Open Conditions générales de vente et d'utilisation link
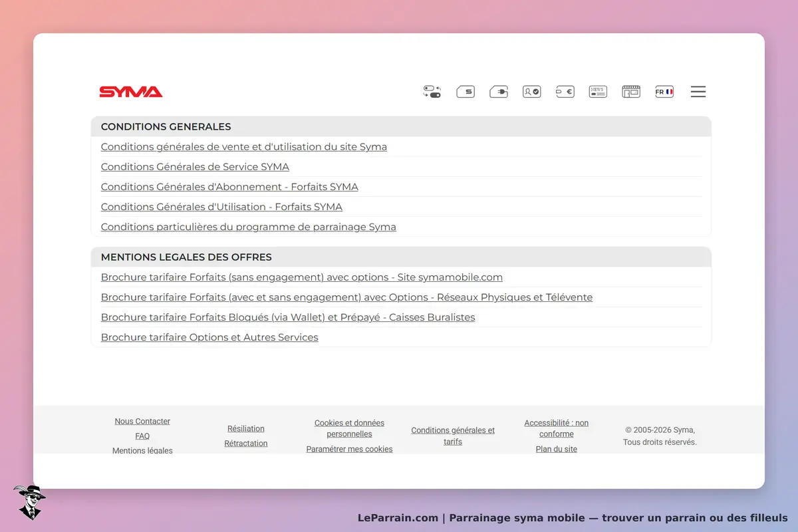Image resolution: width=798 pixels, height=532 pixels. click(x=244, y=147)
